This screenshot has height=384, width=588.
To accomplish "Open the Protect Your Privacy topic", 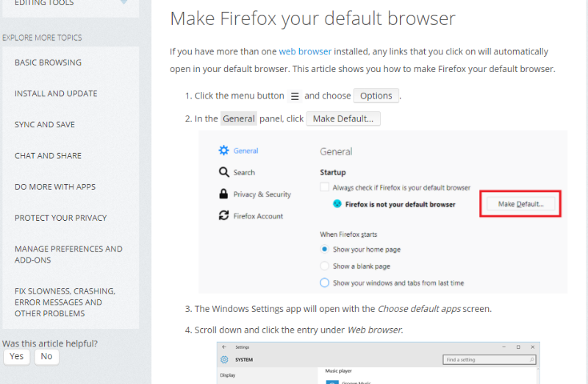I will pos(61,218).
